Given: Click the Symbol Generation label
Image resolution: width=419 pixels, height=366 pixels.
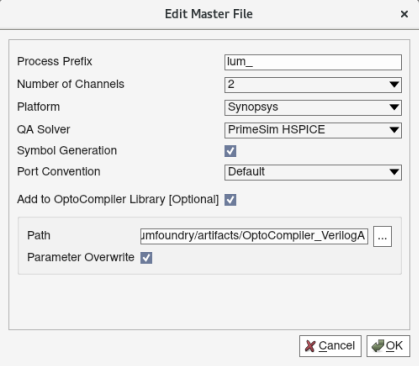Looking at the screenshot, I should tap(67, 151).
